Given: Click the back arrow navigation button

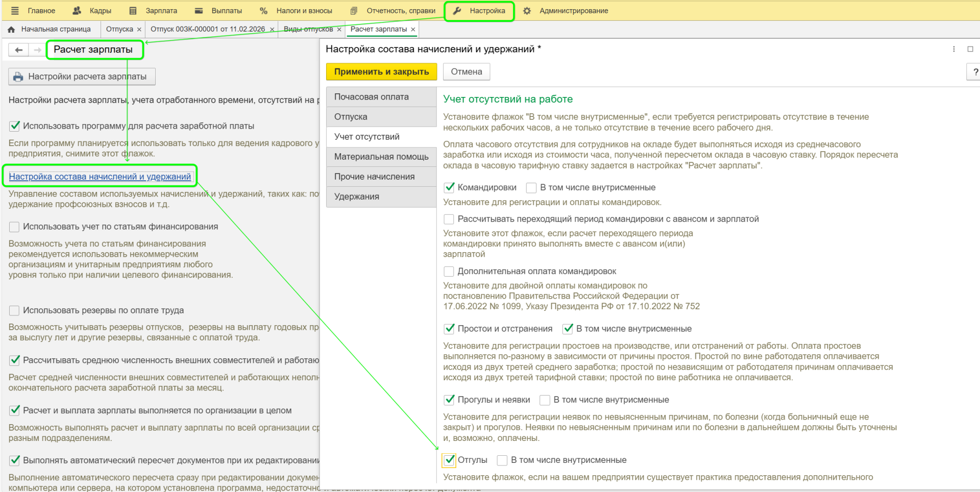Looking at the screenshot, I should click(x=19, y=50).
